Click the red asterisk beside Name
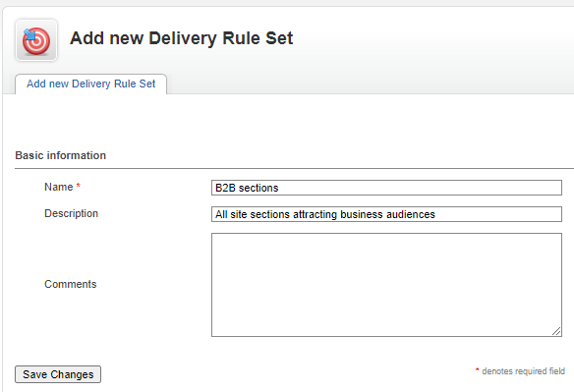The image size is (574, 392). [x=78, y=186]
